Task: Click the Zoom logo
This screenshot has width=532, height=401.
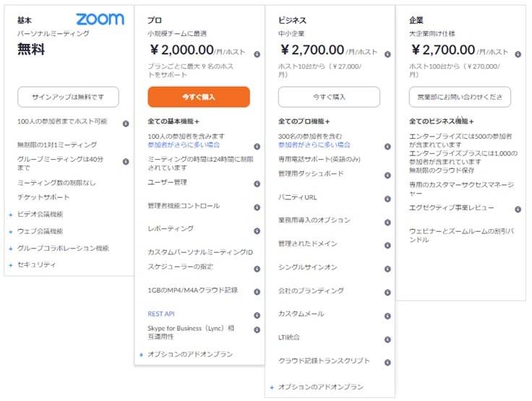Action: (100, 20)
